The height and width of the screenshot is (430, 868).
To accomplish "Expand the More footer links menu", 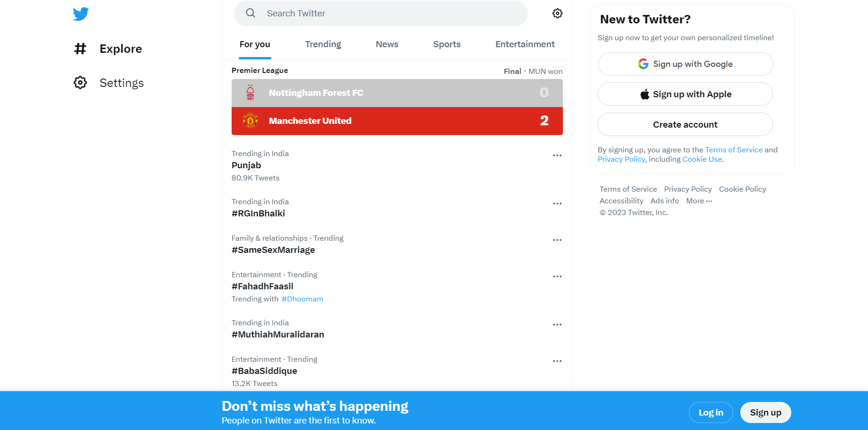I will (x=699, y=201).
